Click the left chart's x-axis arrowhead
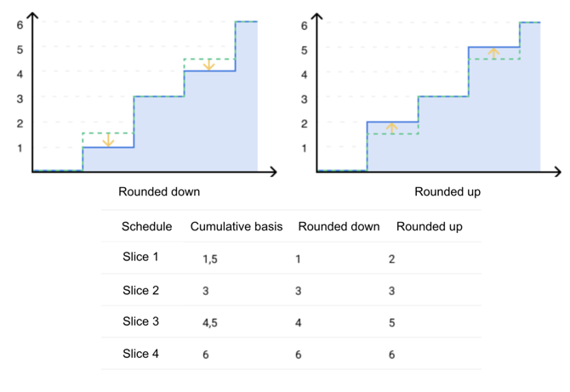This screenshot has height=392, width=570. click(272, 172)
